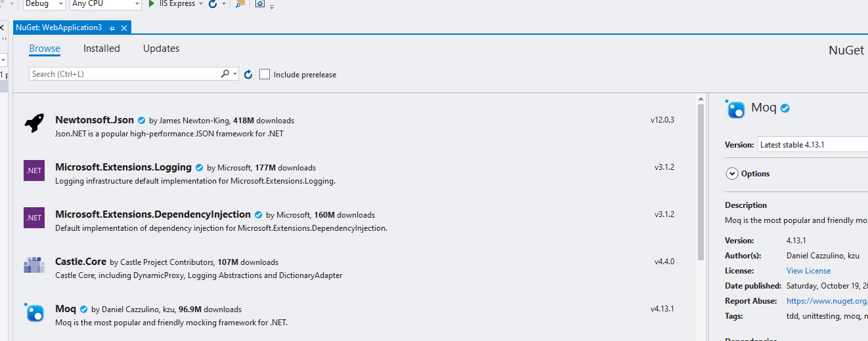This screenshot has height=341, width=868.
Task: Click the verified badge beside the Moq details title
Action: pyautogui.click(x=785, y=108)
